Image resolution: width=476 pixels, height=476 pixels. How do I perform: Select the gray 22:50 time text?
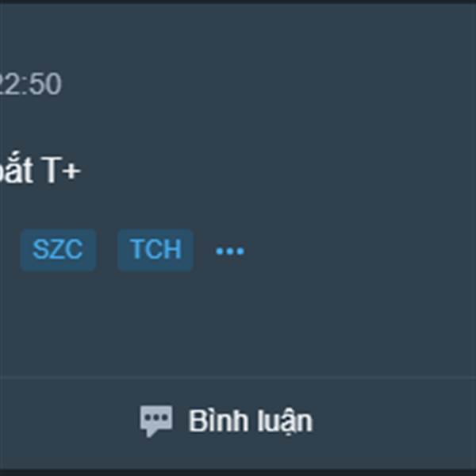[x=30, y=84]
